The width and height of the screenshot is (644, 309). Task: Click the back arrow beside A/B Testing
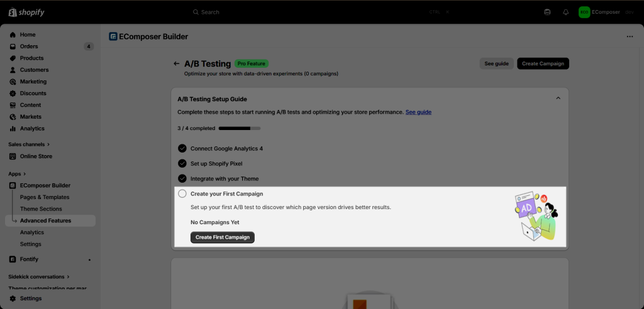(x=176, y=63)
